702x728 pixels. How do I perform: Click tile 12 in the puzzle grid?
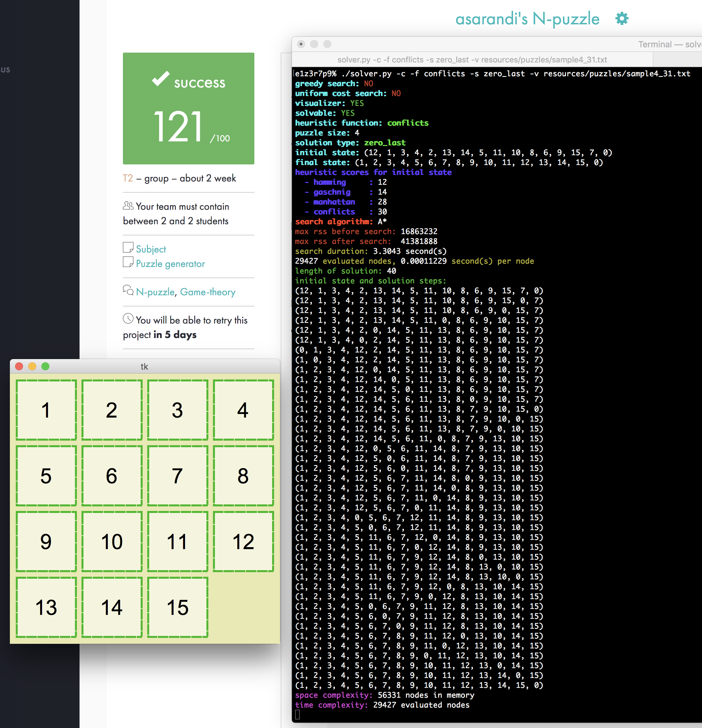pyautogui.click(x=243, y=541)
